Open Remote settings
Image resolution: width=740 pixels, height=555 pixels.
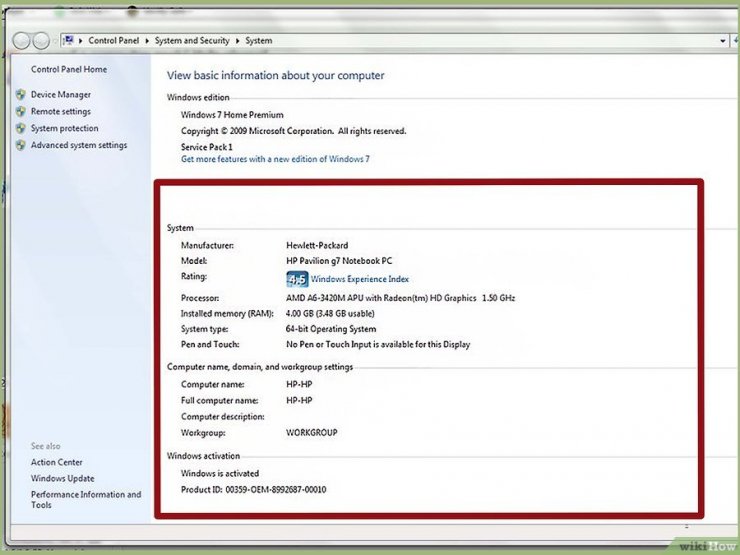(61, 111)
